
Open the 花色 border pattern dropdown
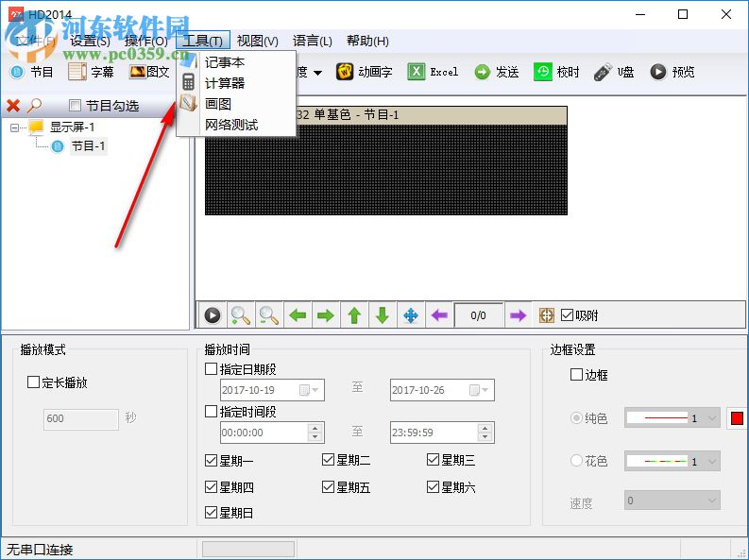click(x=712, y=461)
